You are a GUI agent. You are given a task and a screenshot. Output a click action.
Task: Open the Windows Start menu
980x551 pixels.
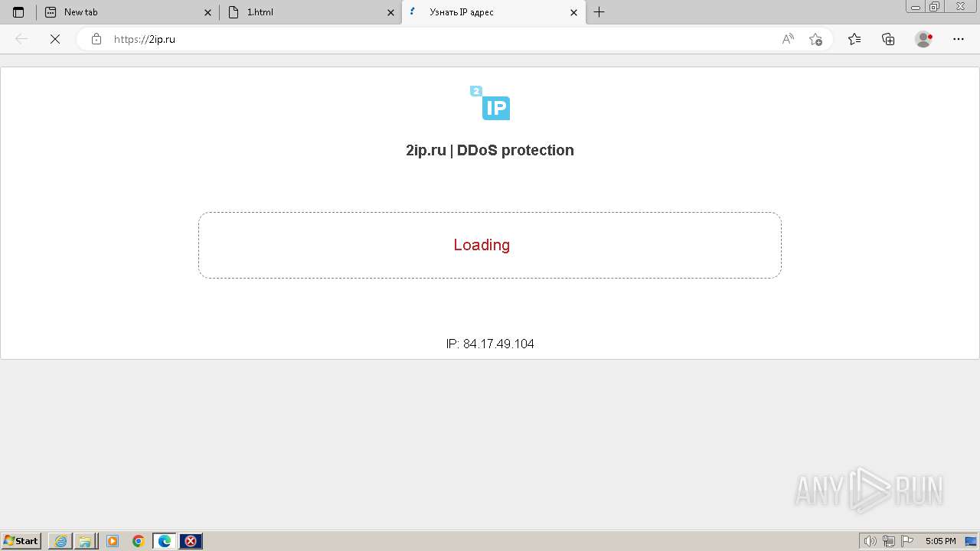click(x=21, y=541)
